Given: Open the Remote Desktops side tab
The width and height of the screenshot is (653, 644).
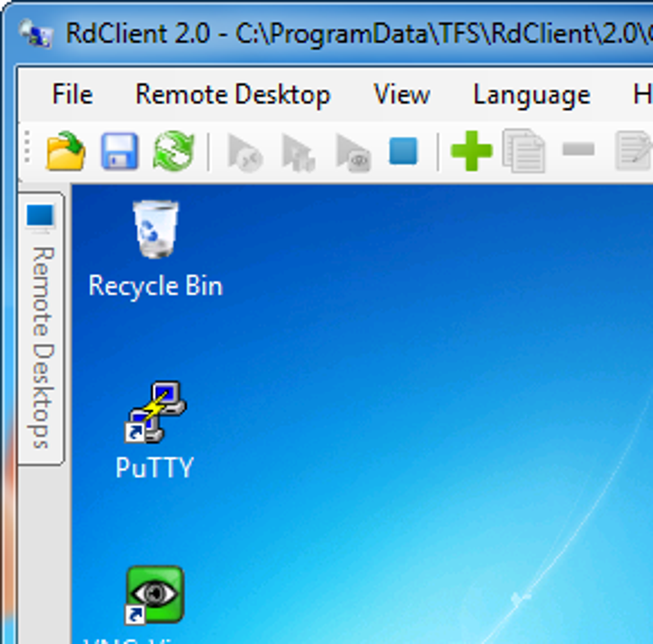Looking at the screenshot, I should (41, 328).
